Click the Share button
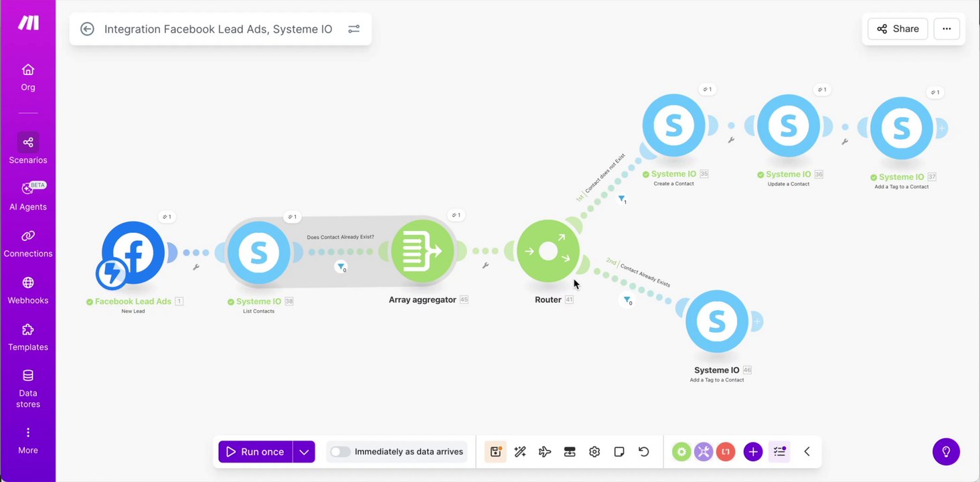Image resolution: width=980 pixels, height=482 pixels. (x=898, y=29)
